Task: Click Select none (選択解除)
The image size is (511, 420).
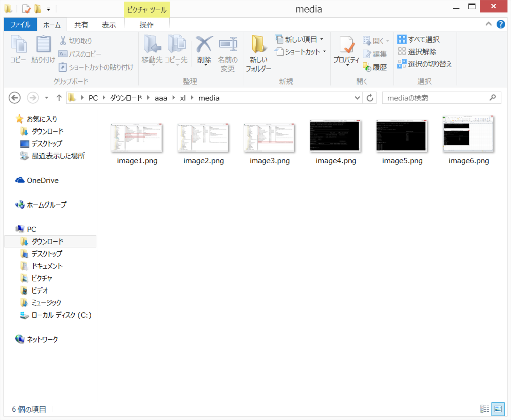Action: click(417, 52)
